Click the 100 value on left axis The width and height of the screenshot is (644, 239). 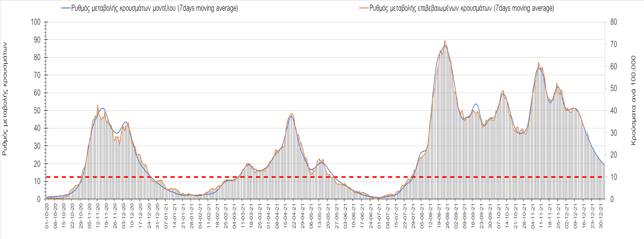tap(36, 22)
